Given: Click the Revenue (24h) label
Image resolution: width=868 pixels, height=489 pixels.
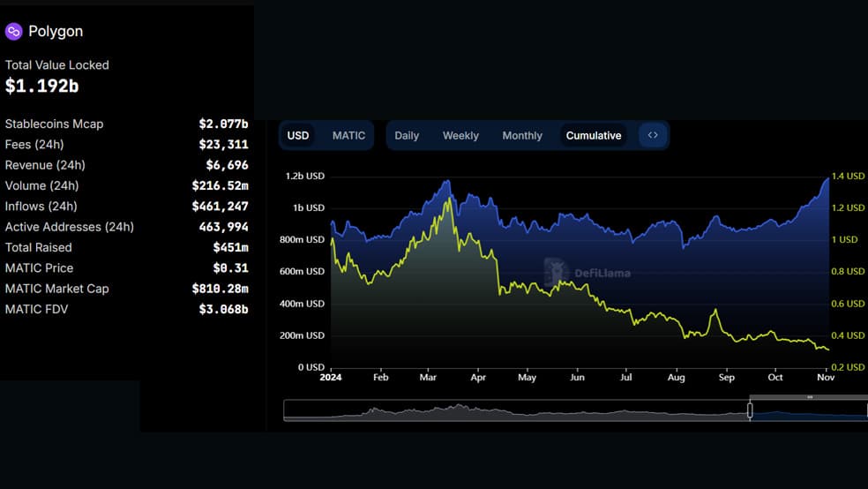Looking at the screenshot, I should click(x=45, y=165).
